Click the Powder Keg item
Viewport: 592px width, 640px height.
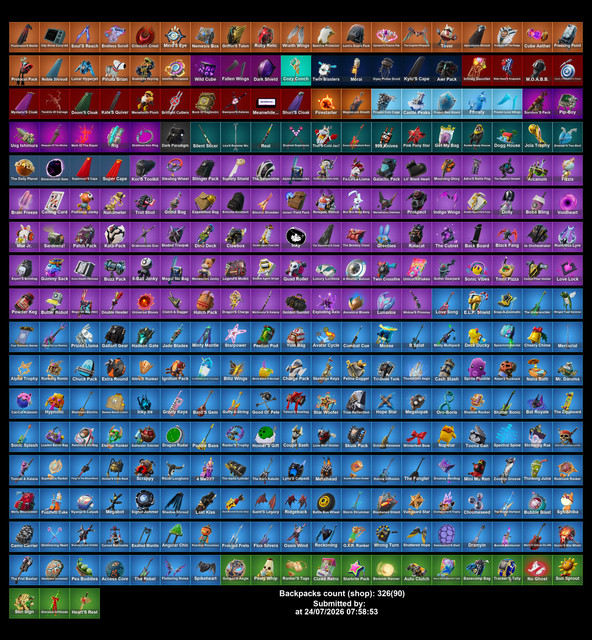24,304
